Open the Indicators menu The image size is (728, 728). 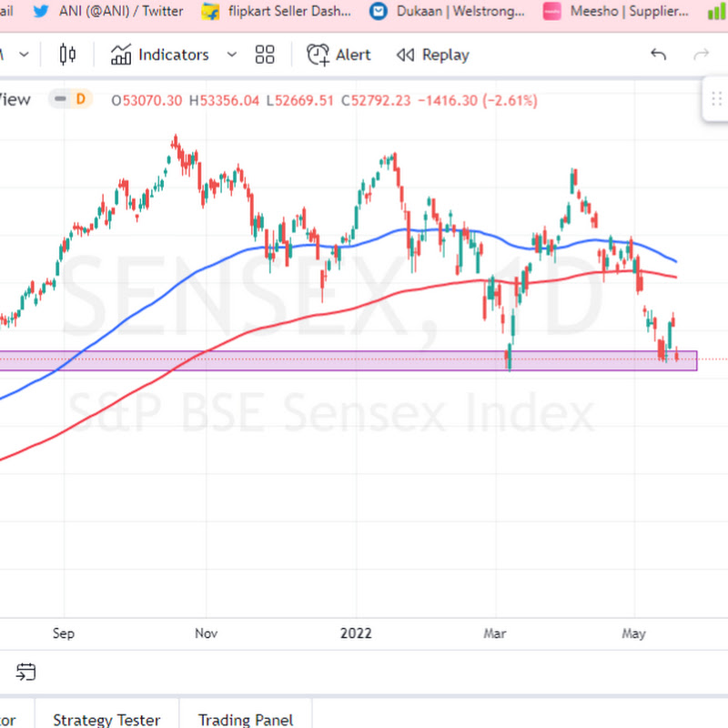pos(160,55)
